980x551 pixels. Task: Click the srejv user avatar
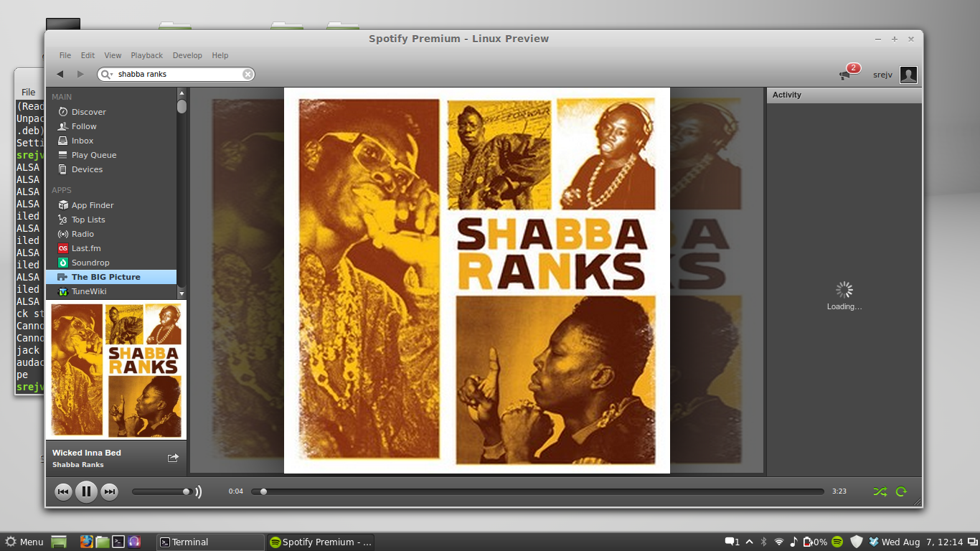click(x=908, y=75)
